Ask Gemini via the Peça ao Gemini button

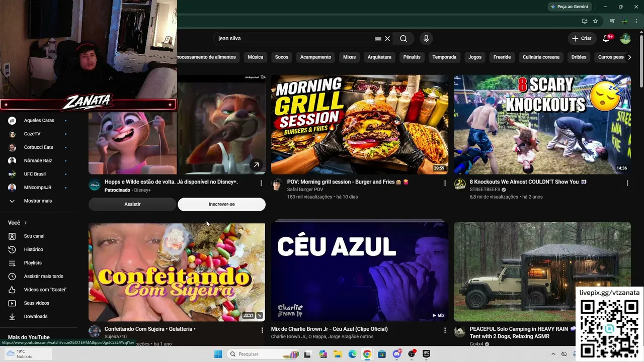pos(570,7)
